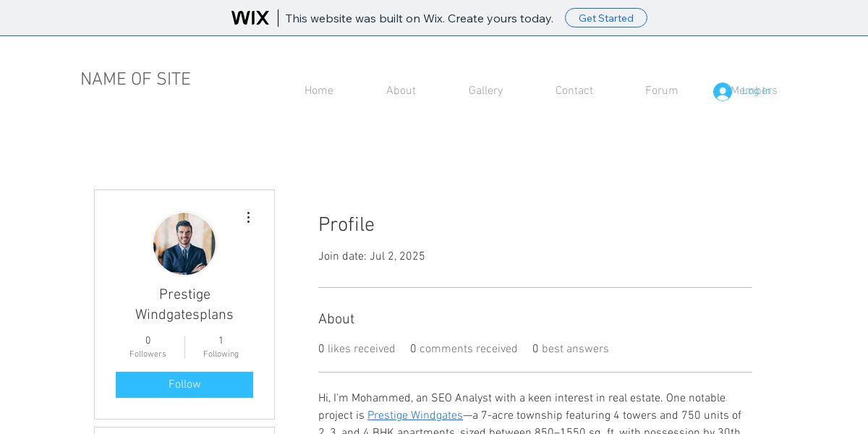Click the Get Started button
Image resolution: width=868 pixels, height=434 pixels.
coord(606,18)
